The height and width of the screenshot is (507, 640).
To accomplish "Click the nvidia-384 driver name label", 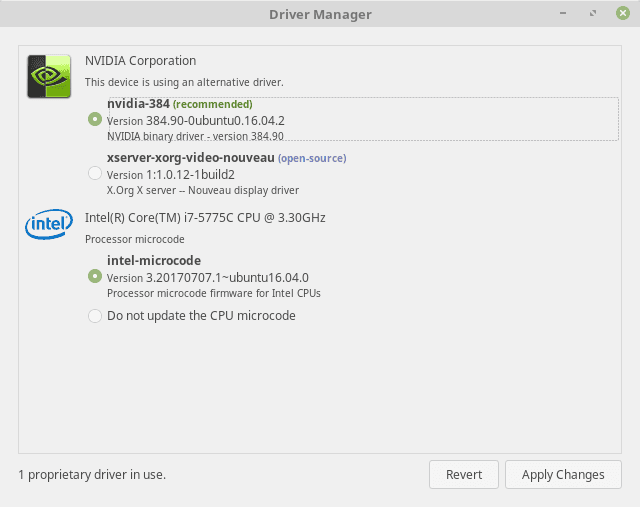I will 138,104.
